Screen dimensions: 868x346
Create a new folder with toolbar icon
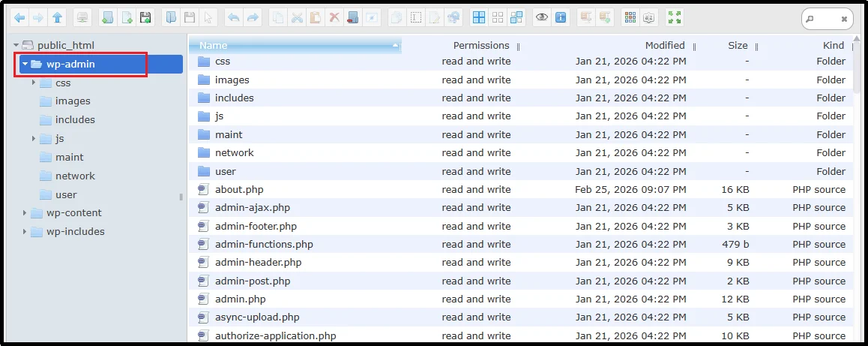tap(108, 18)
